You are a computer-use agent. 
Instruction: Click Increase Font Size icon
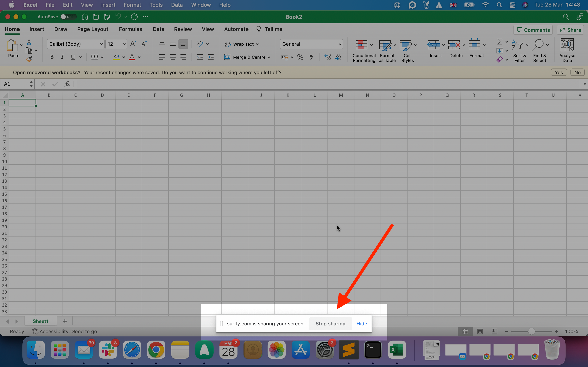pyautogui.click(x=133, y=44)
